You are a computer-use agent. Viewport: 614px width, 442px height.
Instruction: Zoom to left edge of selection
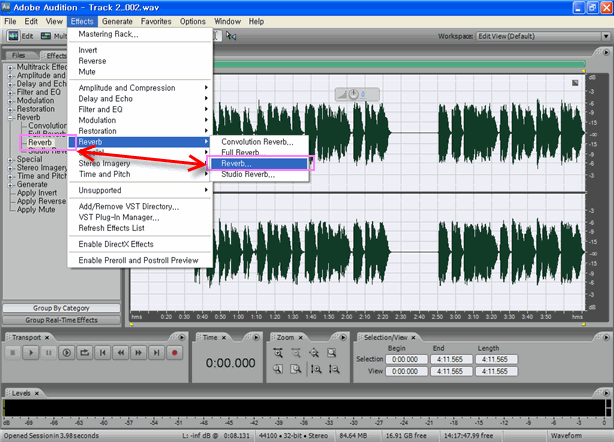click(278, 369)
